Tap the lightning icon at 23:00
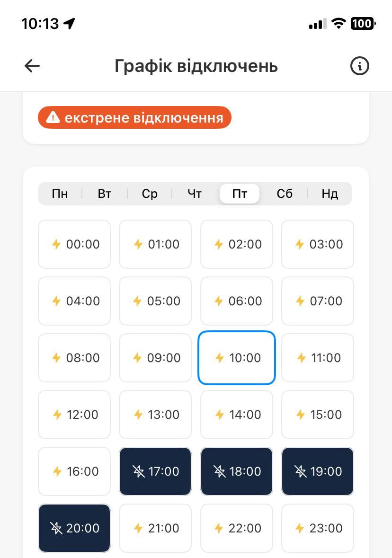Image resolution: width=392 pixels, height=558 pixels. (300, 528)
